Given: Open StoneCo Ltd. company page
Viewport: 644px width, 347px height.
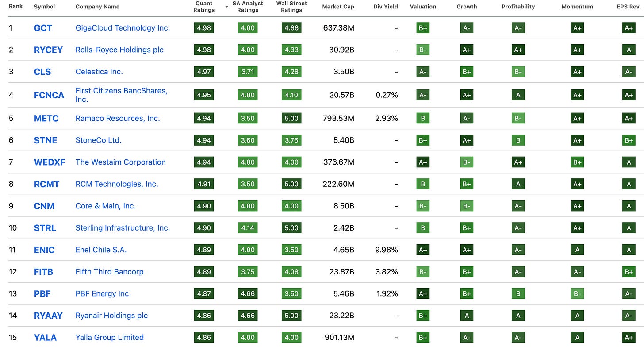Looking at the screenshot, I should click(x=98, y=140).
